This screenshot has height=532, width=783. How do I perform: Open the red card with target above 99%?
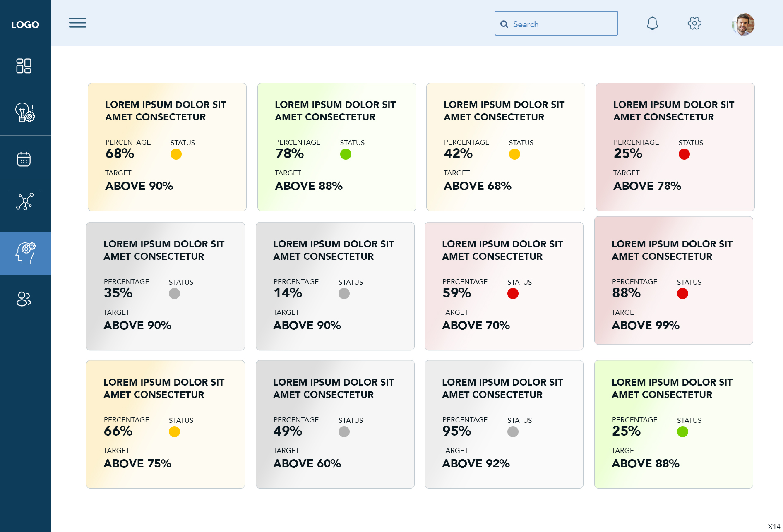(x=673, y=280)
